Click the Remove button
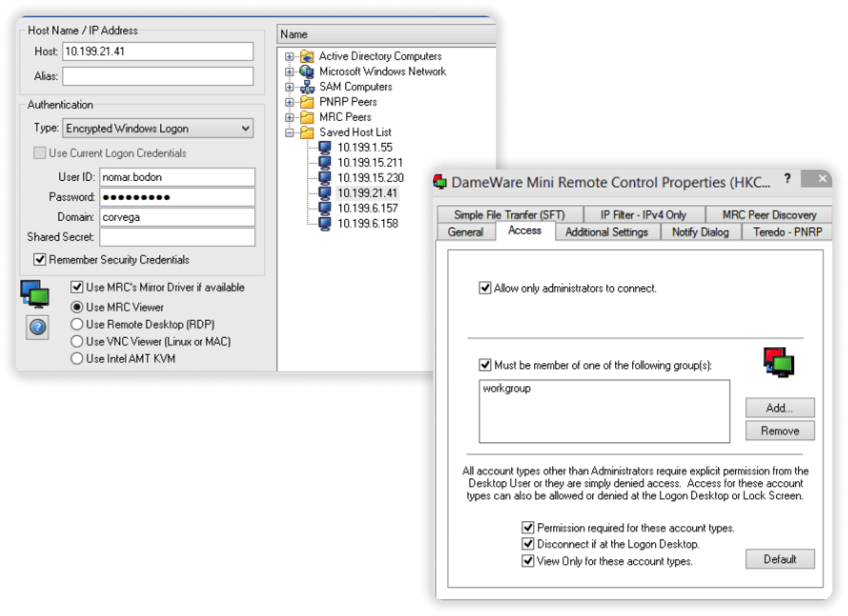The height and width of the screenshot is (616, 848). coord(779,431)
